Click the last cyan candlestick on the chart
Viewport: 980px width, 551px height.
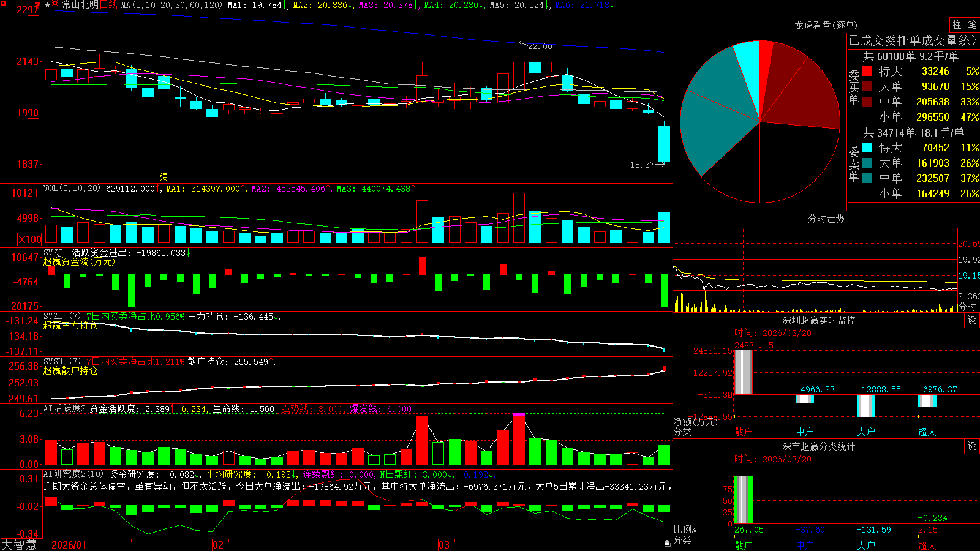[x=664, y=143]
